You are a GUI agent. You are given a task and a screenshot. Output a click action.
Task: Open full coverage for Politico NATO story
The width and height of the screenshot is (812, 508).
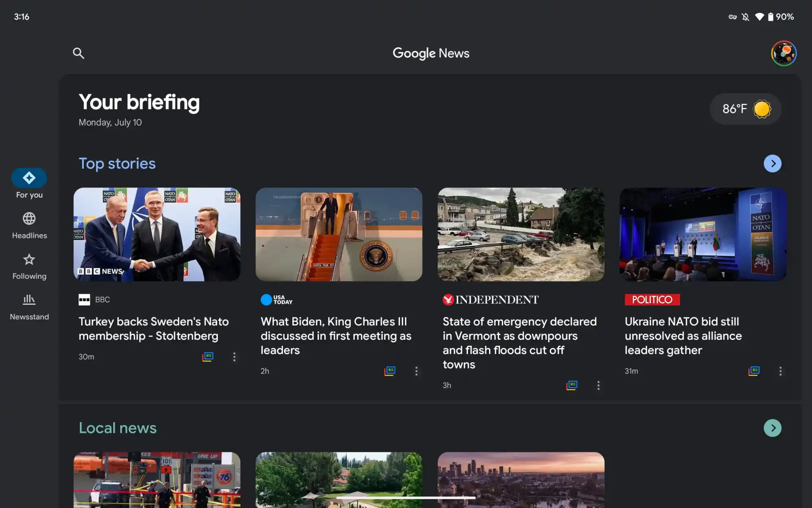754,371
